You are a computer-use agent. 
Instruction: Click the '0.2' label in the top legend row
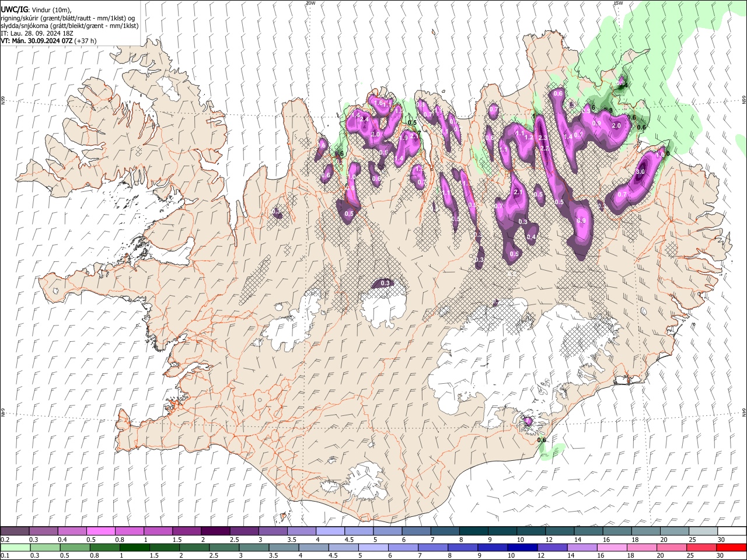coord(5,540)
